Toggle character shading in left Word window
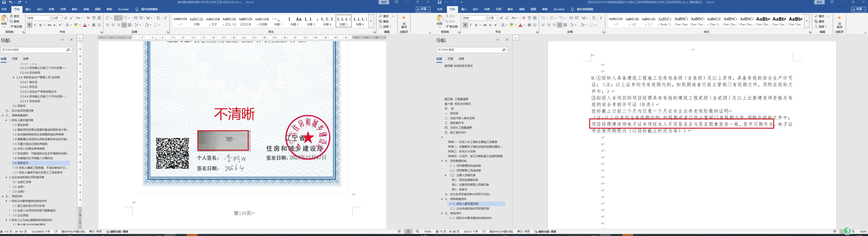The height and width of the screenshot is (236, 868). point(94,25)
